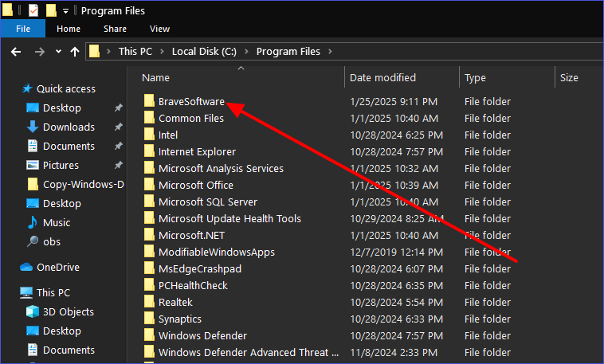This screenshot has width=604, height=364.
Task: Go up one folder level
Action: [75, 52]
